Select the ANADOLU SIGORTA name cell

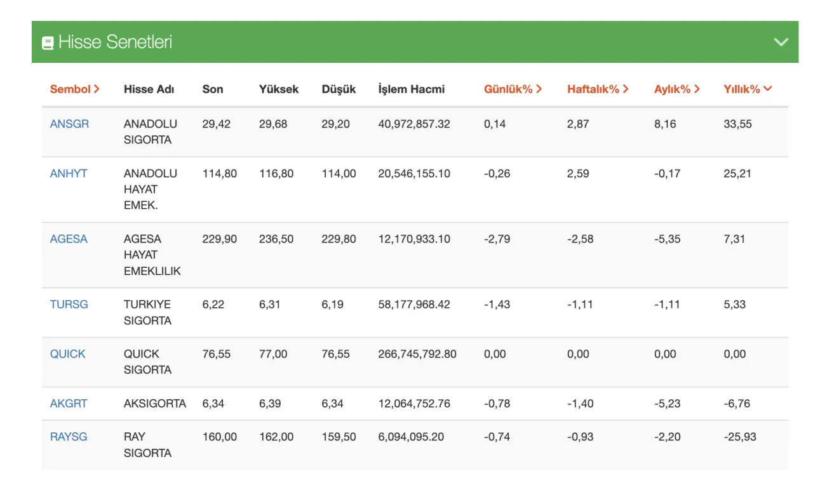tap(151, 132)
